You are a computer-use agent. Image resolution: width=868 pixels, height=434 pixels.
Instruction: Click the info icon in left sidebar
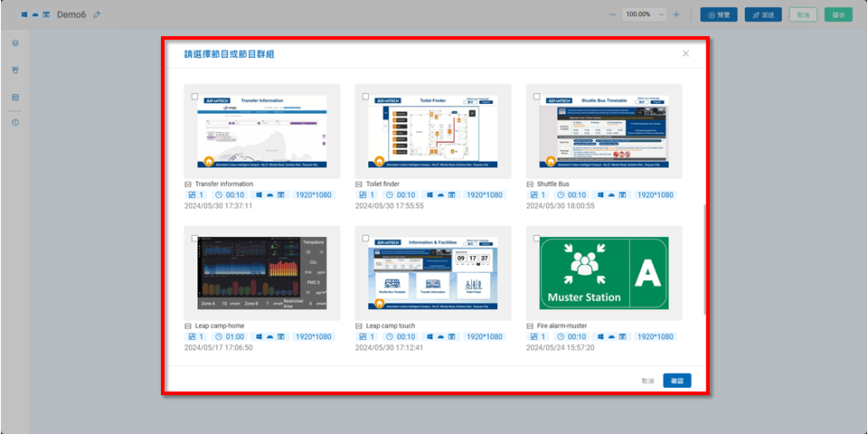pos(15,122)
